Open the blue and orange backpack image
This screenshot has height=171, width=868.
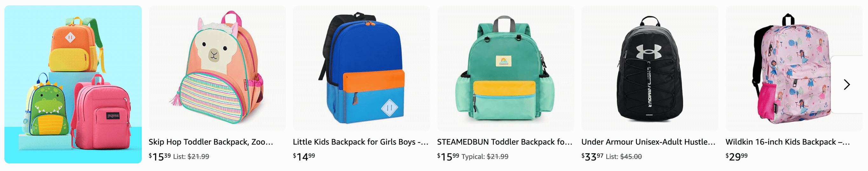[361, 68]
